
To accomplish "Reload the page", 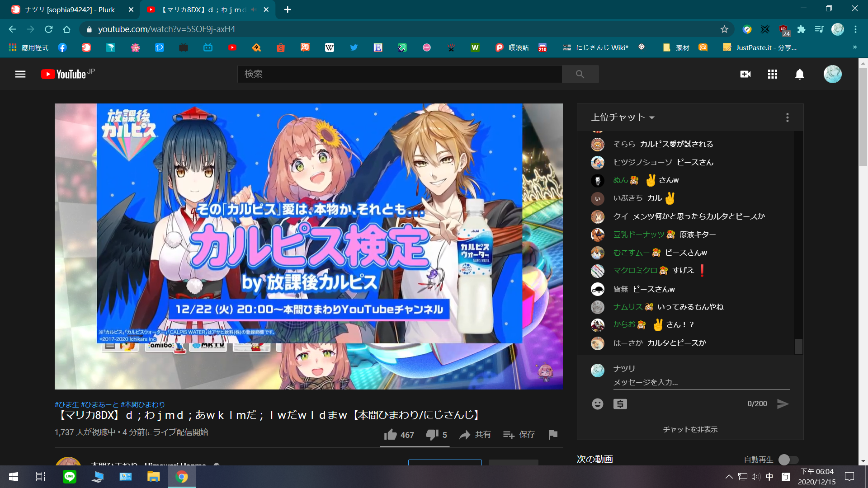I will [x=49, y=29].
